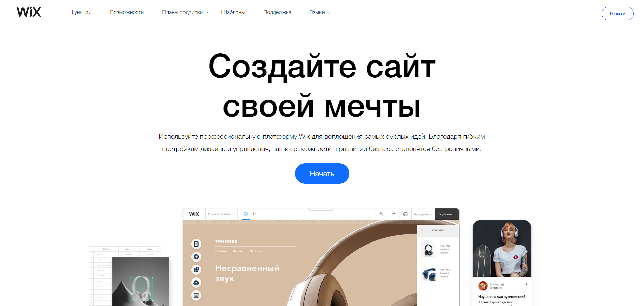Switch to mobile view in the editor

[255, 214]
